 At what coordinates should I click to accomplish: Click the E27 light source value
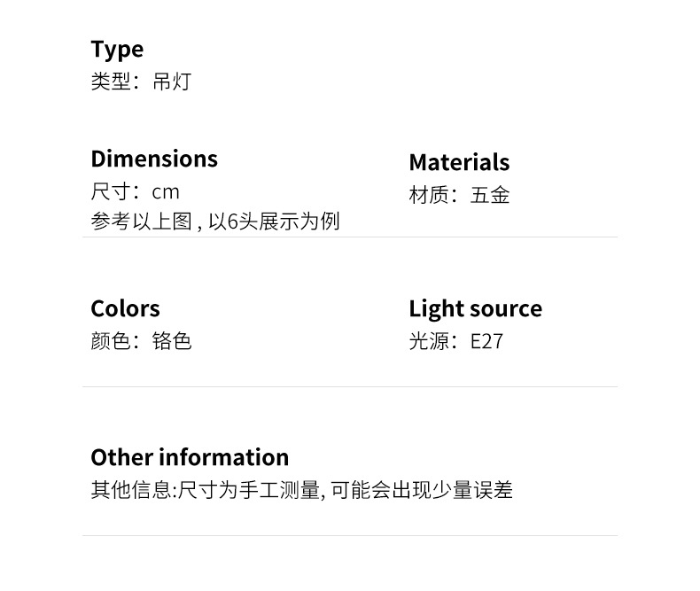click(x=487, y=341)
